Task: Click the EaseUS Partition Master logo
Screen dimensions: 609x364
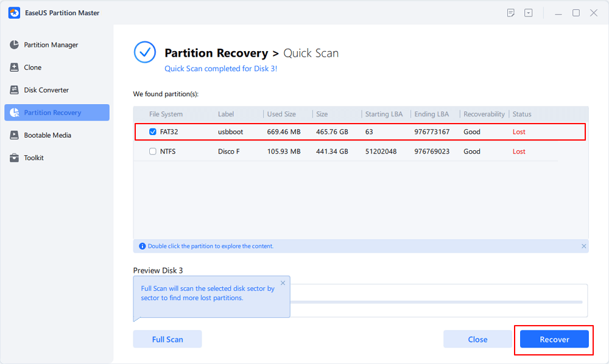Action: (13, 13)
